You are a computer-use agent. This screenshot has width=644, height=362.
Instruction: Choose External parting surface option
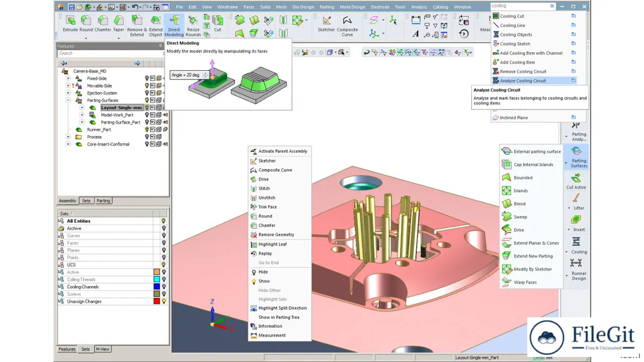point(531,151)
